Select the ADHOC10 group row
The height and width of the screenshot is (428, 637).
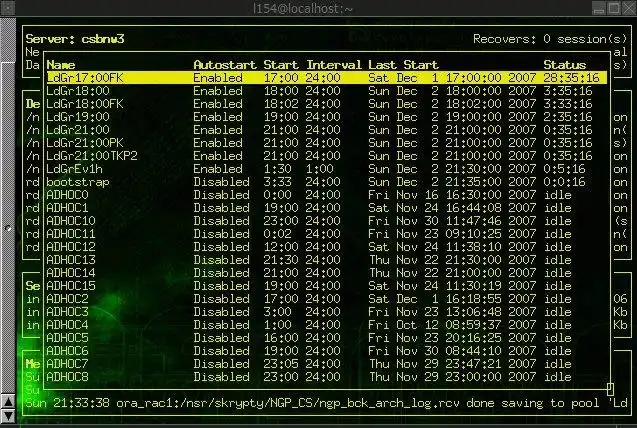(x=327, y=220)
